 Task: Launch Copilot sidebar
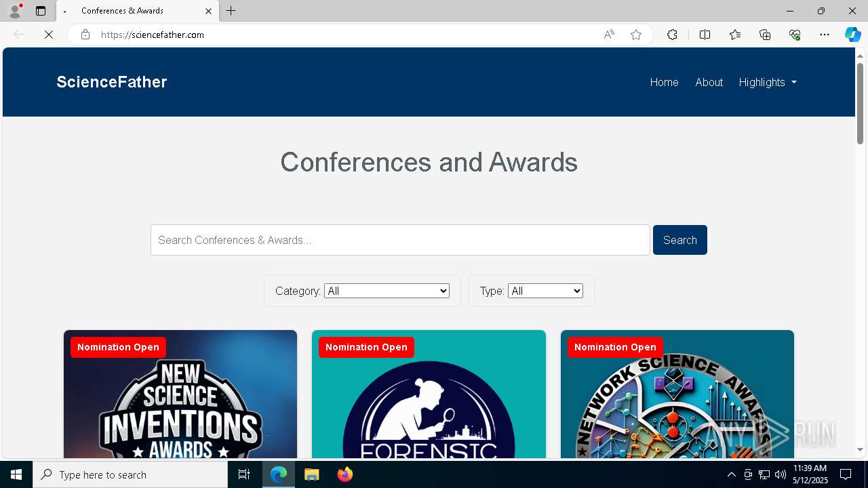(x=852, y=35)
